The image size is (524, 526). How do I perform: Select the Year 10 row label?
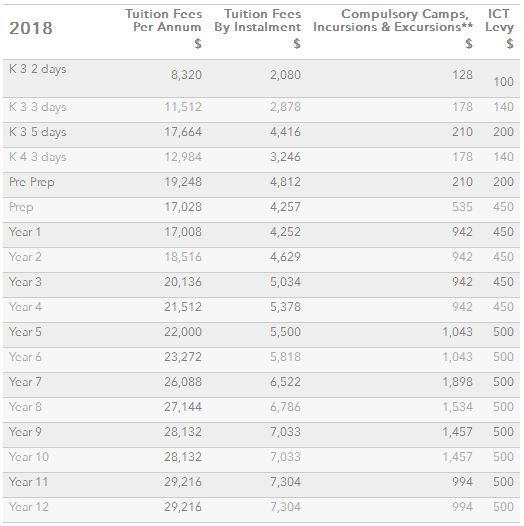tap(29, 457)
